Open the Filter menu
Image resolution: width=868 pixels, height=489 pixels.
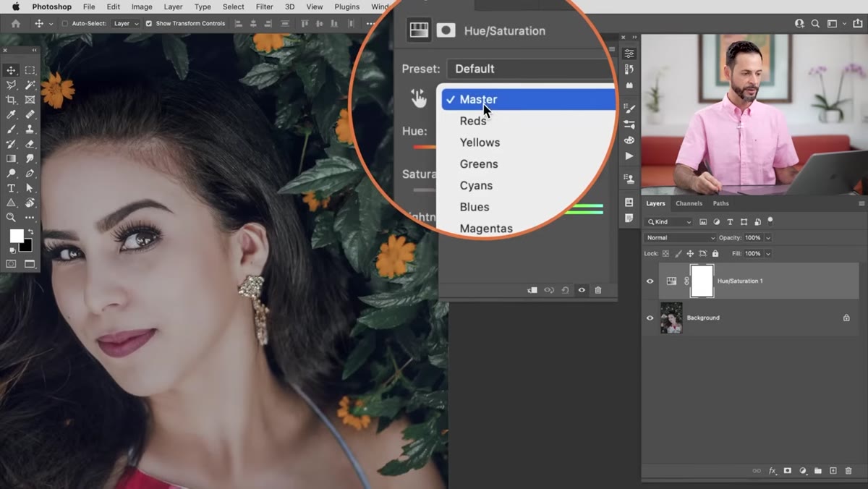[x=264, y=7]
